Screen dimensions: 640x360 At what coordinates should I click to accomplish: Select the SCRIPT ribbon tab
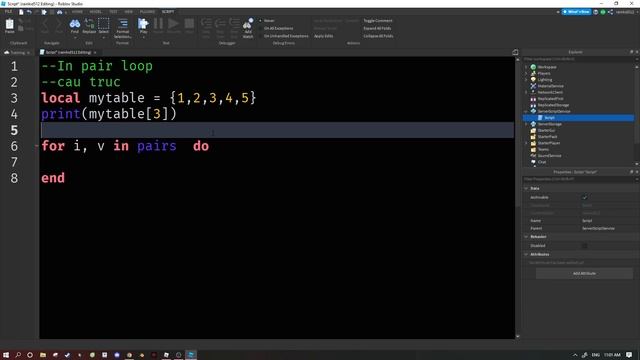point(168,12)
